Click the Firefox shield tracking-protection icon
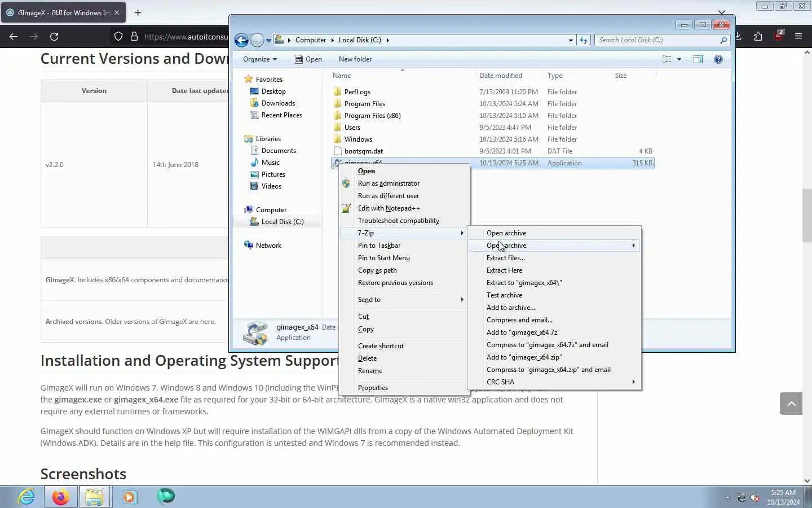812x508 pixels. pos(118,36)
